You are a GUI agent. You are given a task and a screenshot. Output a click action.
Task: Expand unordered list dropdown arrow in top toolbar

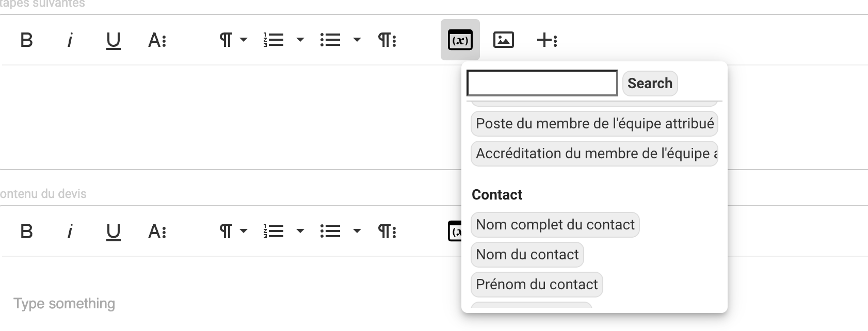tap(357, 40)
